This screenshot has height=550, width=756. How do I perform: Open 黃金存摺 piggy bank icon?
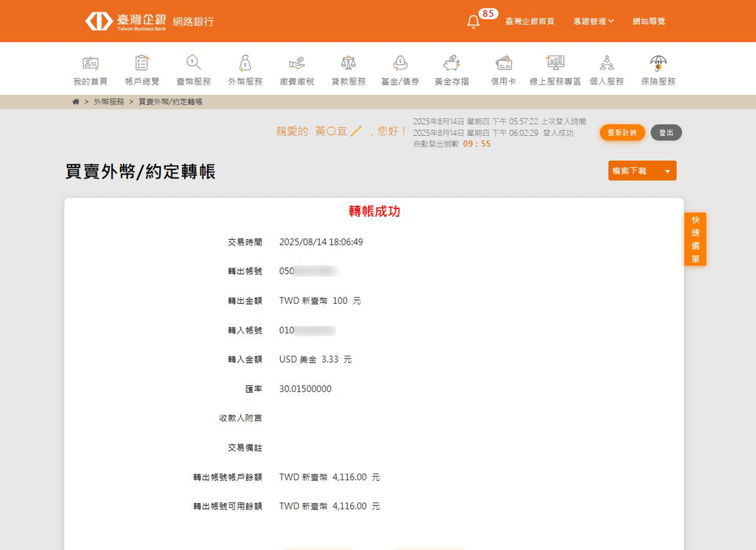click(452, 63)
